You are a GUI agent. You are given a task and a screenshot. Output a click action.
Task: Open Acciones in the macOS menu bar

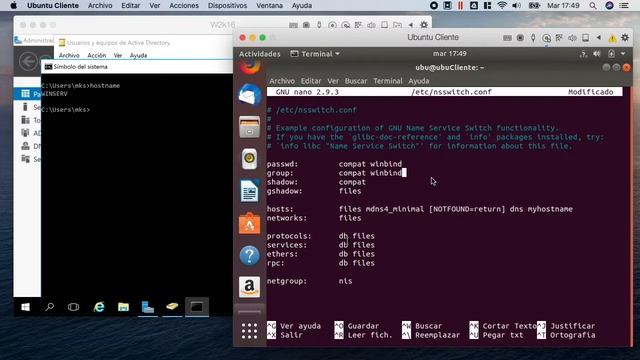coord(184,6)
